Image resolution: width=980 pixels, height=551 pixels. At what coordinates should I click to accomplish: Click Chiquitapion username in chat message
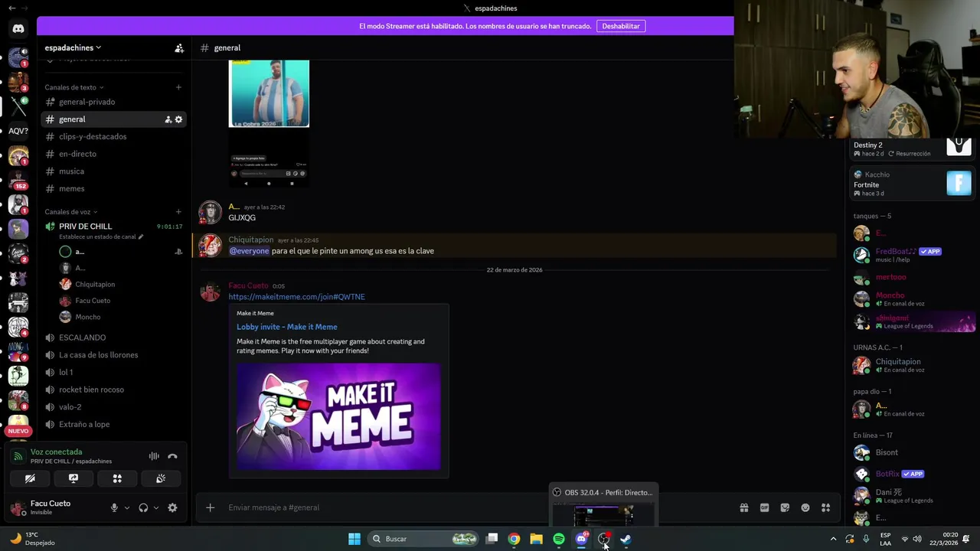[x=250, y=240]
